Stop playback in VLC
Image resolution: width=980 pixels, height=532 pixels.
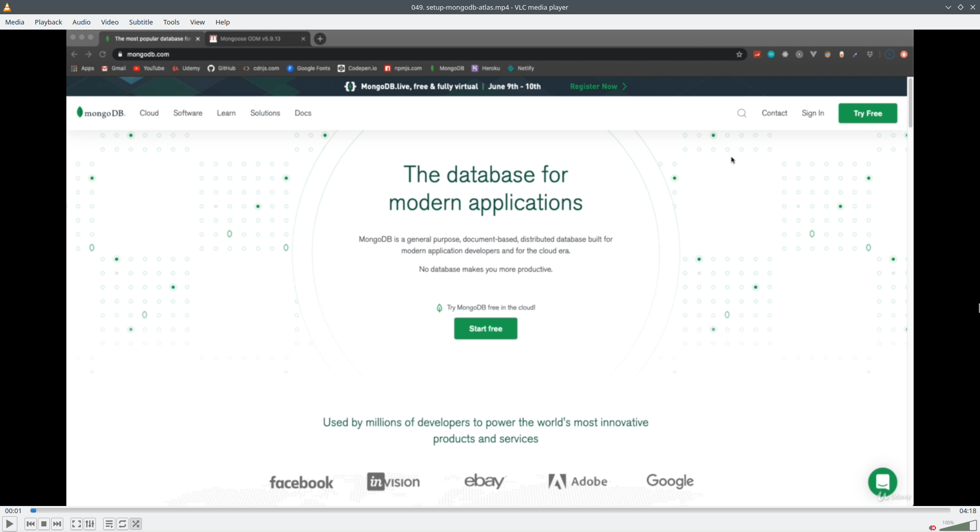coord(44,524)
